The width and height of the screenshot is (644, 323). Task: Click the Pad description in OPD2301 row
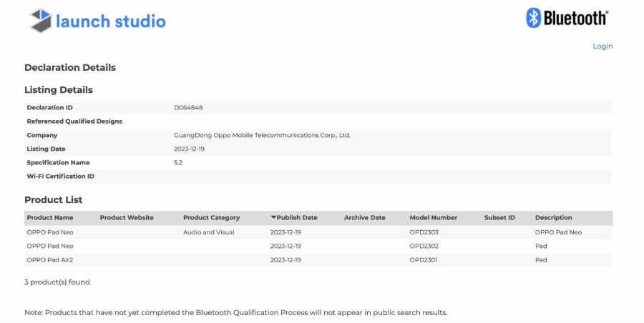(541, 260)
